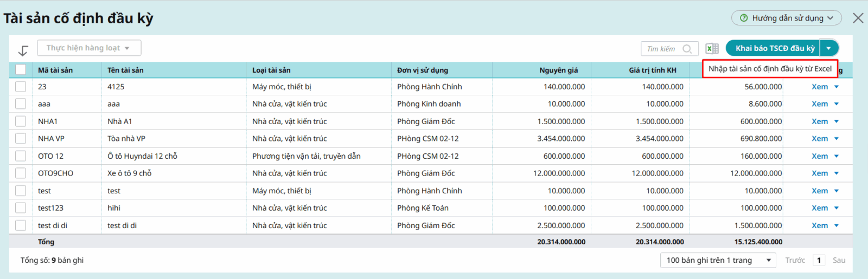Expand the Thực hiện hàng loạt dropdown
Viewport: 868px width, 279px height.
pyautogui.click(x=89, y=48)
